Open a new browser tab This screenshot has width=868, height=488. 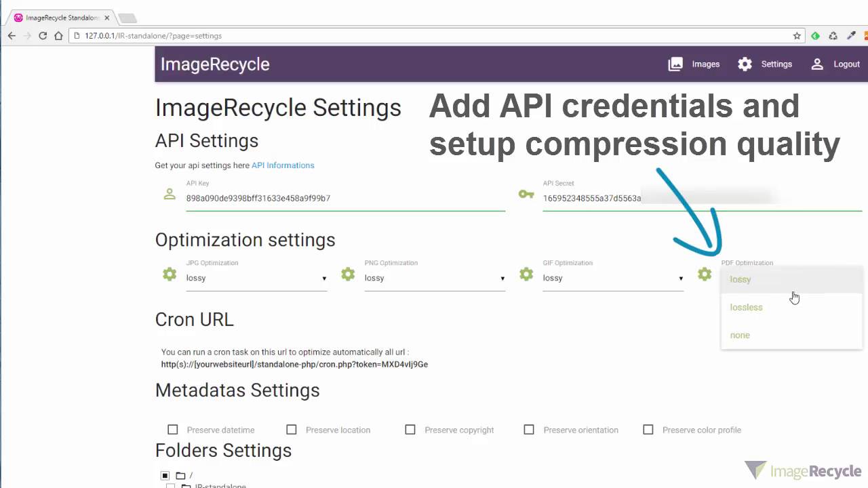coord(127,18)
